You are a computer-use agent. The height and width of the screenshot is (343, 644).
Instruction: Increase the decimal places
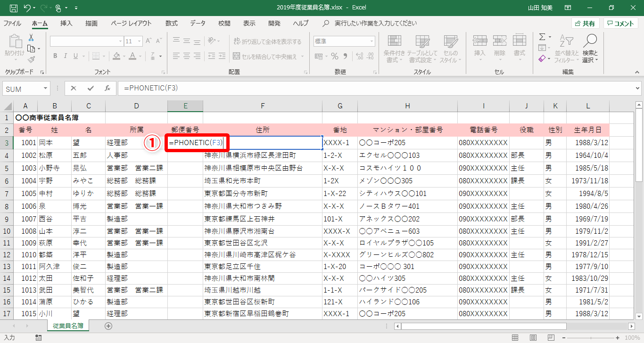[360, 57]
